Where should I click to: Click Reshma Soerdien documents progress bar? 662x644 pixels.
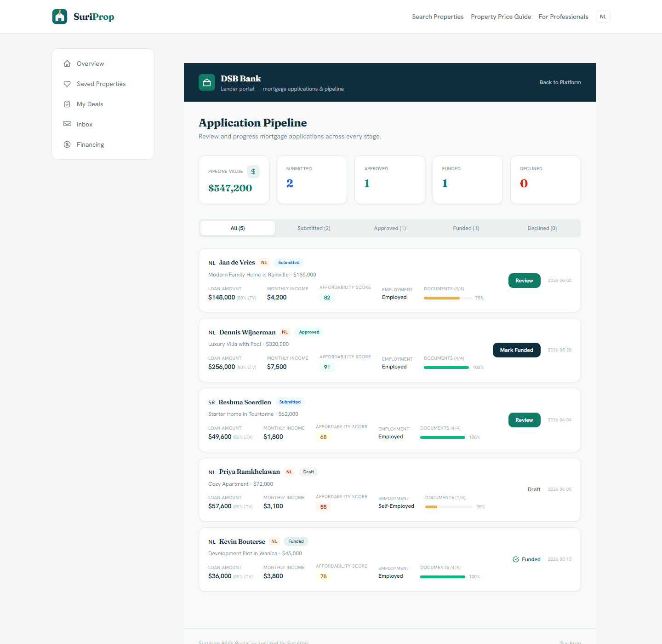click(x=443, y=437)
